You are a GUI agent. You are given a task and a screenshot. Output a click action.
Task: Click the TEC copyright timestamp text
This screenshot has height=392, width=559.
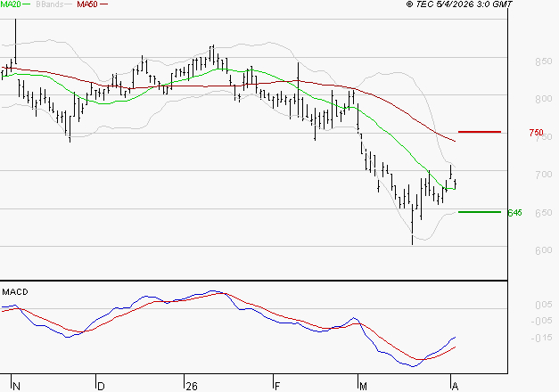459,4
